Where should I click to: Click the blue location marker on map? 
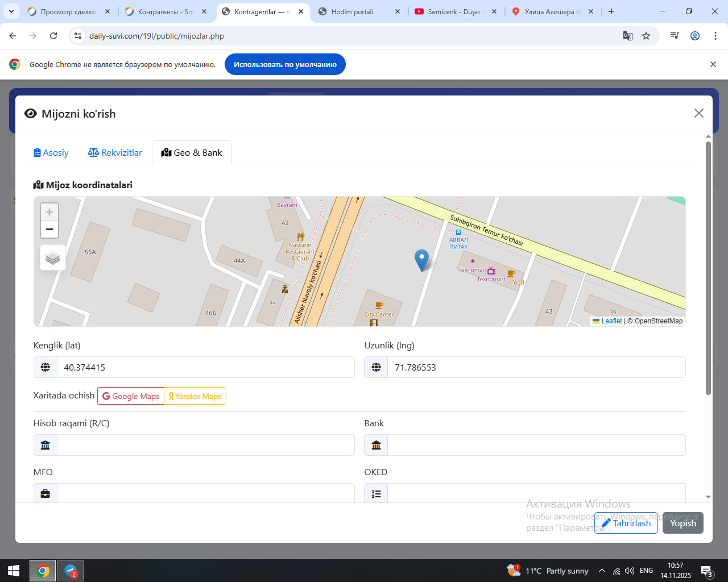421,259
